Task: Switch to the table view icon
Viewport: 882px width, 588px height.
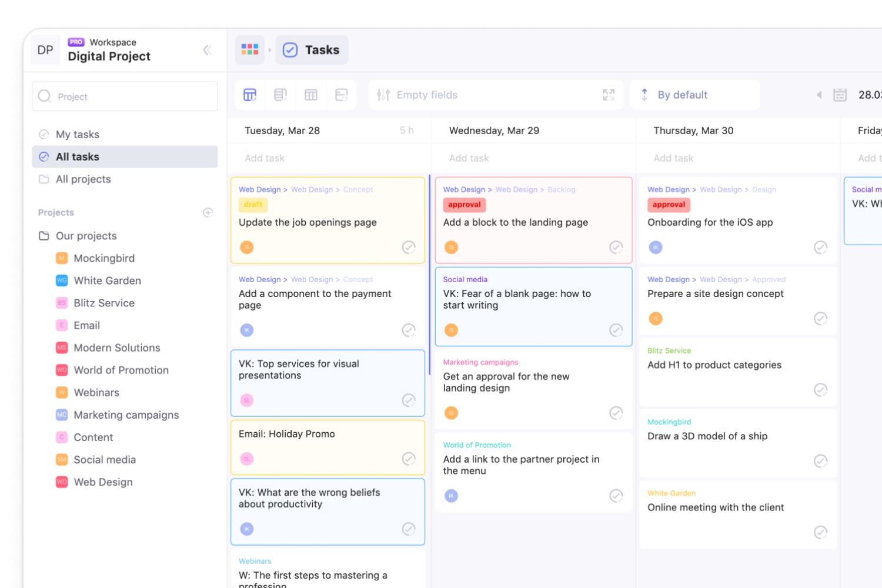Action: point(311,95)
